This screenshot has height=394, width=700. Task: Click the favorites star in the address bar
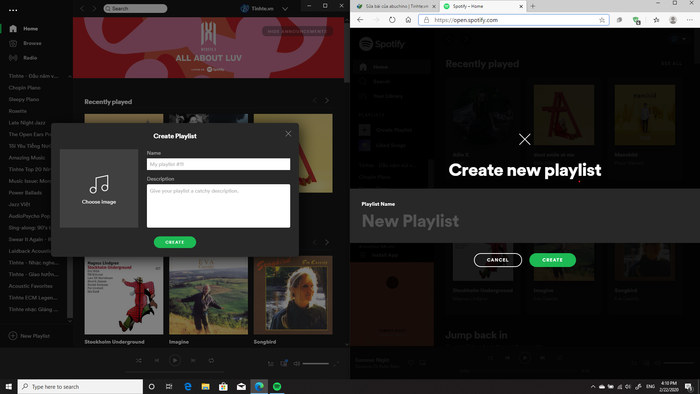point(602,20)
